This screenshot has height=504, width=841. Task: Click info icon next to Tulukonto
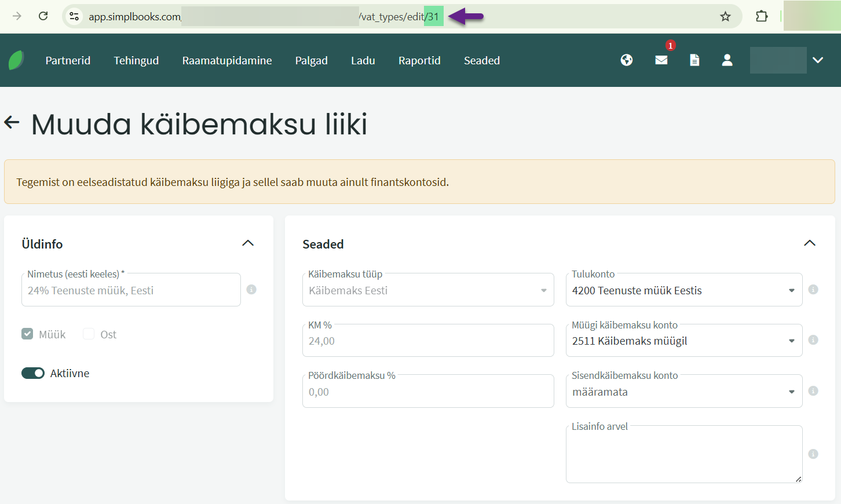pyautogui.click(x=813, y=290)
